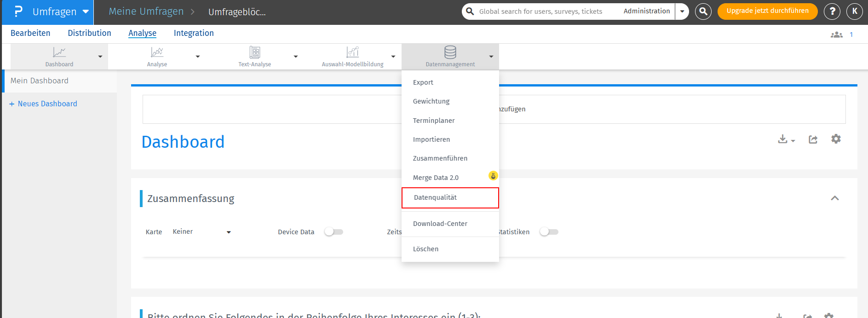
Task: Switch to the Distribution tab
Action: 89,33
